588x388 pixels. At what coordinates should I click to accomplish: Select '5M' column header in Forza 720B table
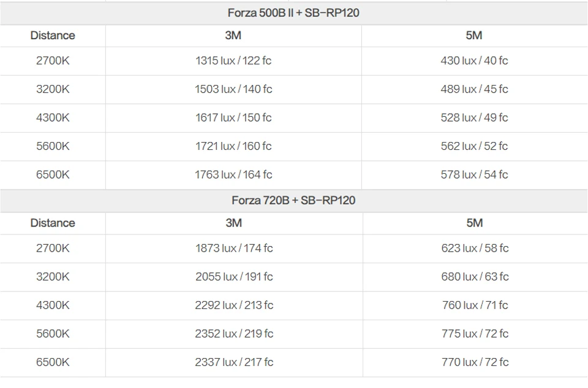[474, 223]
